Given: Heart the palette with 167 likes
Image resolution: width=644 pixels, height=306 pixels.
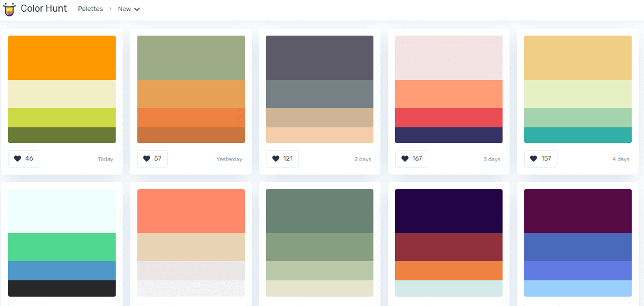Looking at the screenshot, I should [411, 159].
